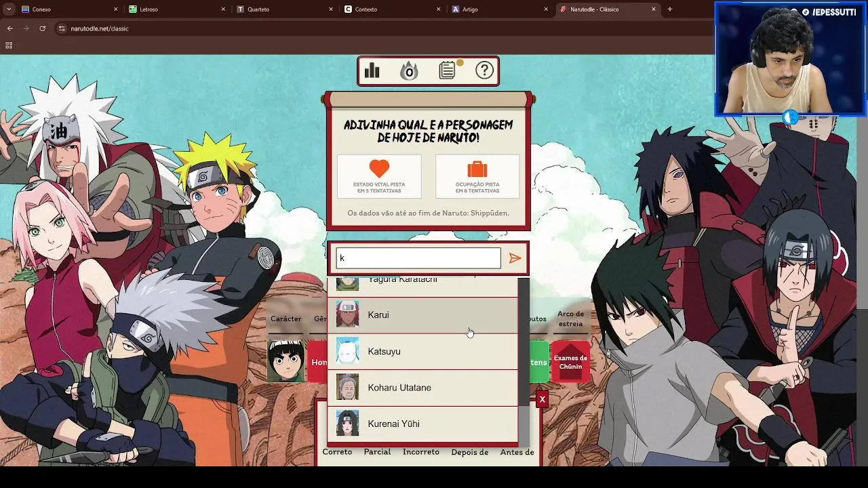Reload the Narutodle page
This screenshot has width=868, height=488.
point(42,28)
